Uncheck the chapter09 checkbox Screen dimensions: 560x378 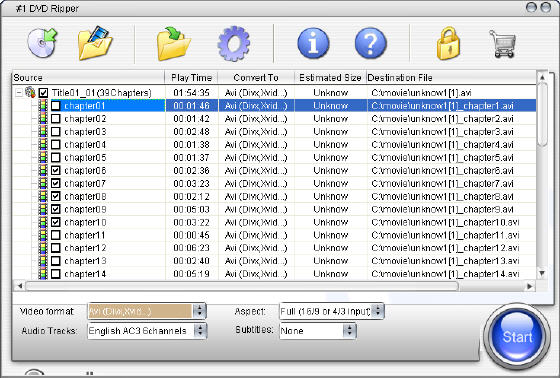pyautogui.click(x=56, y=209)
